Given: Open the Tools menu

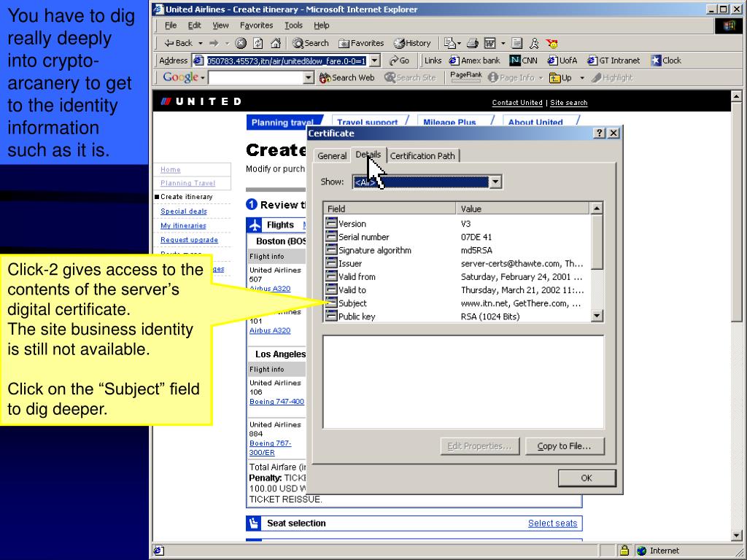Looking at the screenshot, I should click(x=293, y=26).
